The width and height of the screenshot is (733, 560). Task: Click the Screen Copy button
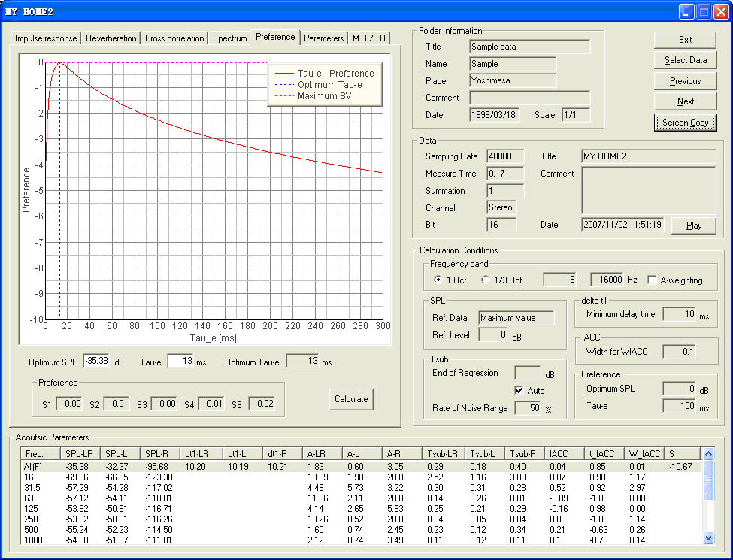(x=686, y=123)
